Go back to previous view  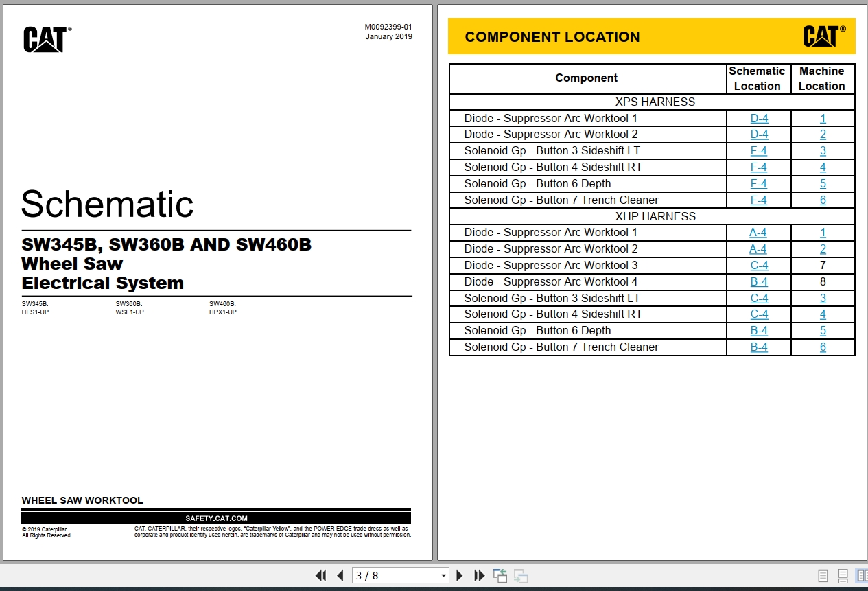point(500,576)
